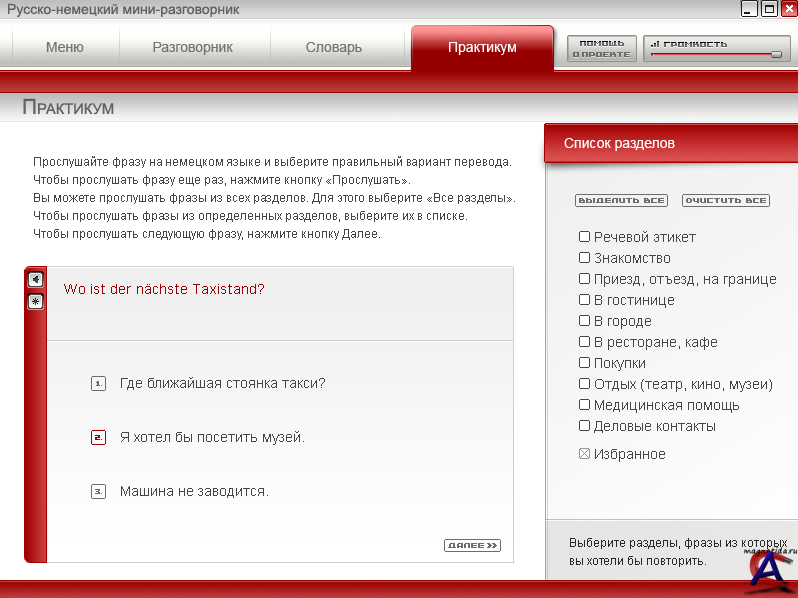Screen dimensions: 798x598
Task: Click the Очистить все button
Action: 725,201
